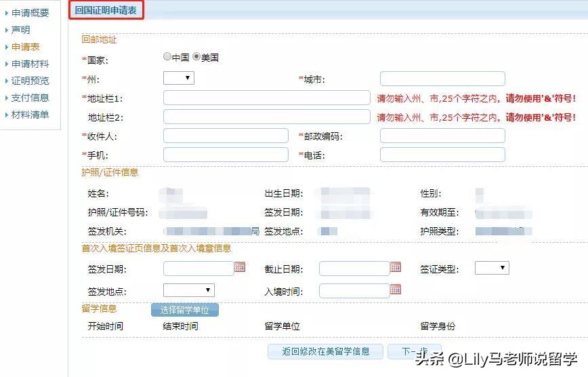Focus the 入境时间 date input
This screenshot has height=377, width=588.
(x=354, y=291)
